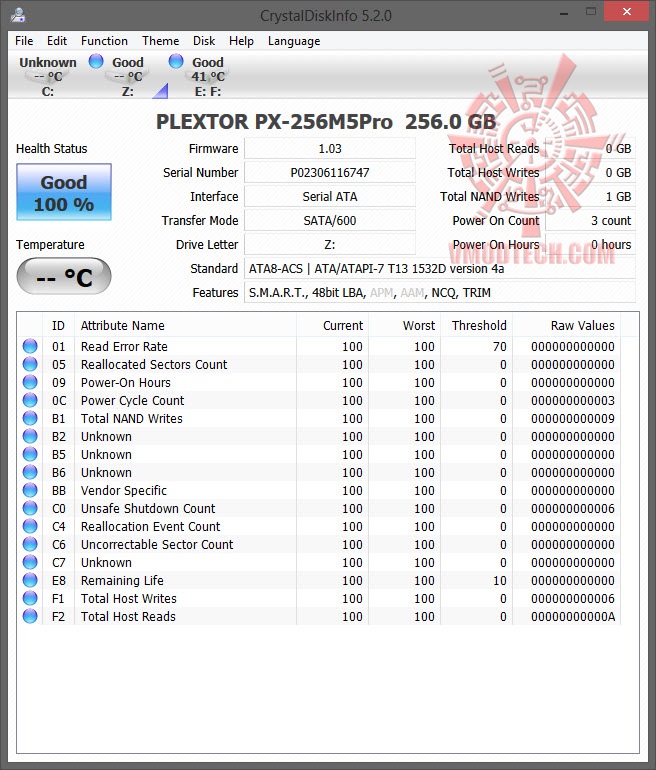The width and height of the screenshot is (656, 770).
Task: Click status orb for Total NAND Writes row
Action: click(x=30, y=418)
